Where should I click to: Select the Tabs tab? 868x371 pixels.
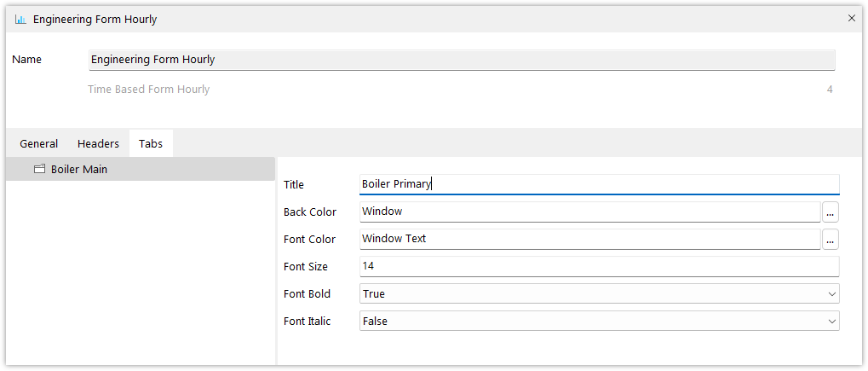(x=151, y=143)
